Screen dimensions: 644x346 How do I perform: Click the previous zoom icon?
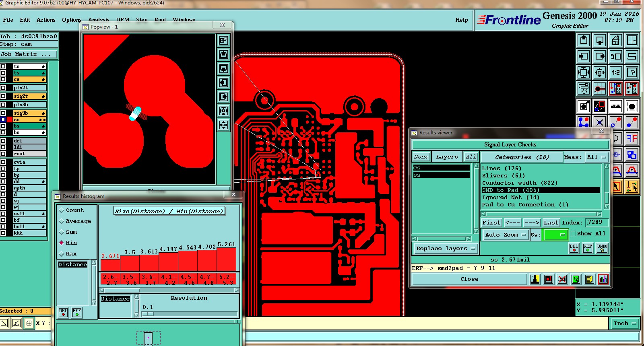coord(616,56)
